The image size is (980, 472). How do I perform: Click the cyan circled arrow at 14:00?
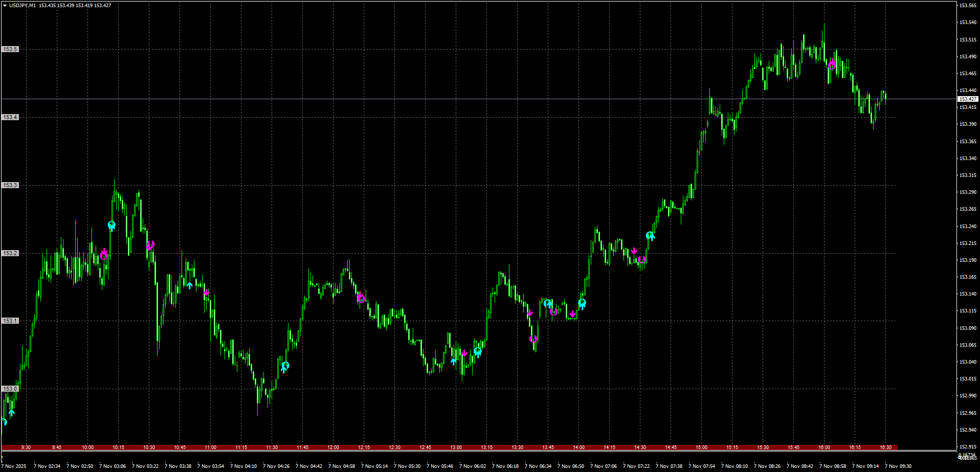point(582,304)
